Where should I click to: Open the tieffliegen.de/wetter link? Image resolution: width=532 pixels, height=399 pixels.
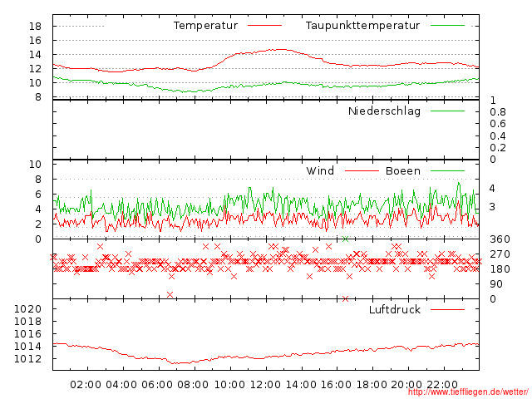point(468,392)
